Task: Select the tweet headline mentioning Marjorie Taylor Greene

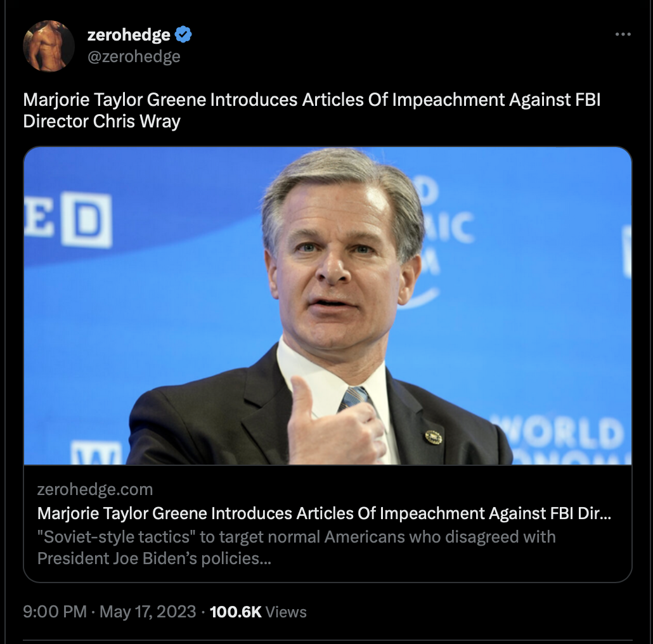Action: pyautogui.click(x=311, y=110)
